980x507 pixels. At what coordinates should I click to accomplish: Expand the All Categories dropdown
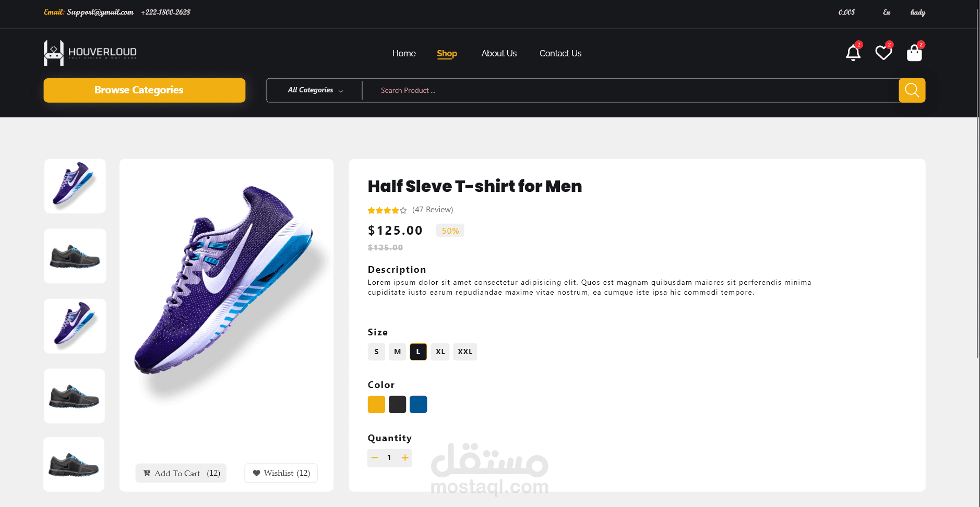coord(315,90)
